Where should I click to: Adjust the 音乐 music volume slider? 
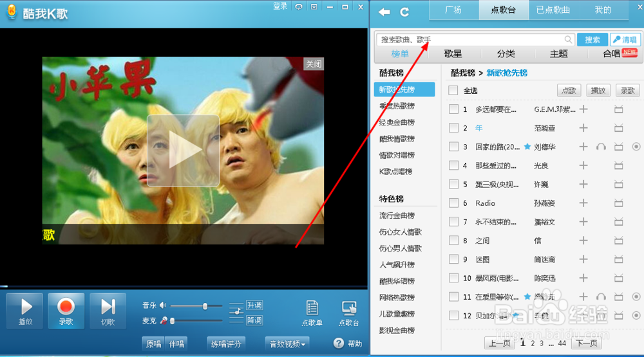point(196,306)
